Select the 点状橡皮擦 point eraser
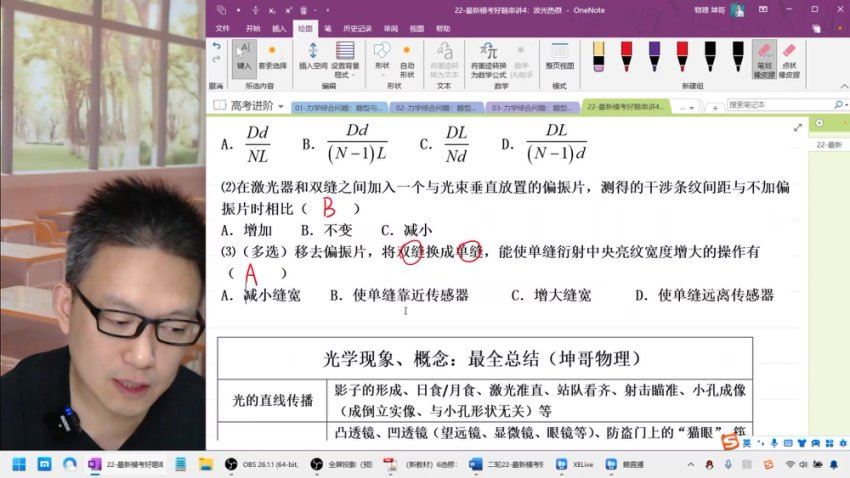This screenshot has height=478, width=850. point(789,60)
